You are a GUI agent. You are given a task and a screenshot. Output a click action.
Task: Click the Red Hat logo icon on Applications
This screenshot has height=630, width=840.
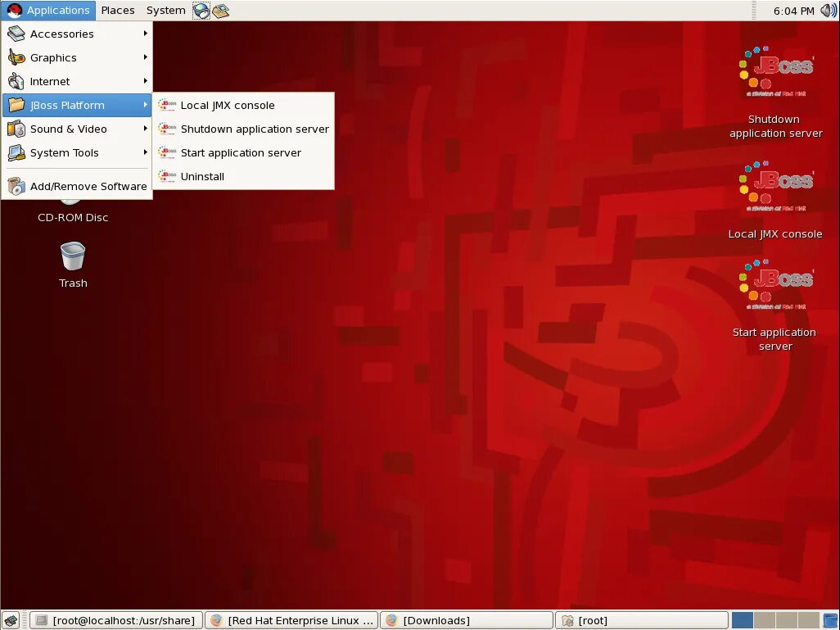point(15,10)
